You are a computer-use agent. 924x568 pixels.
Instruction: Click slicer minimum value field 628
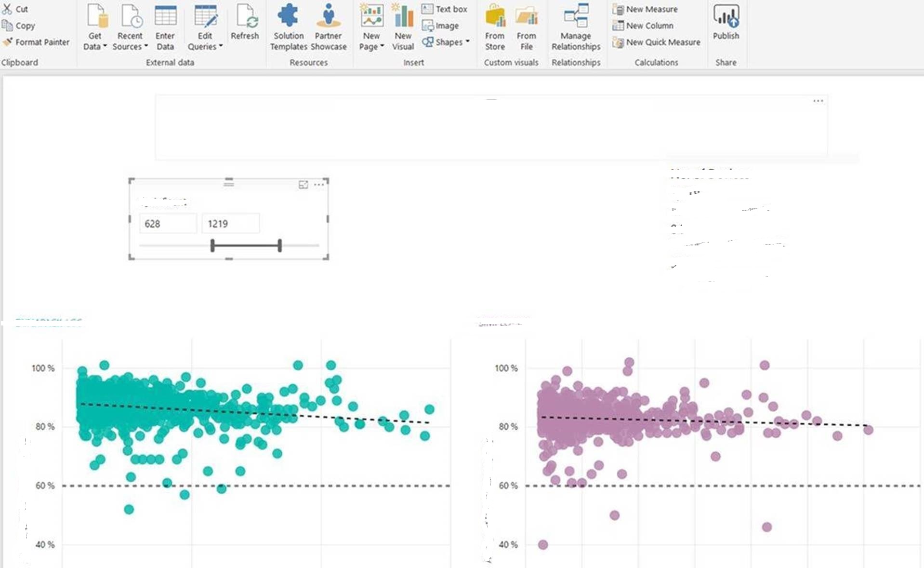[x=168, y=224]
